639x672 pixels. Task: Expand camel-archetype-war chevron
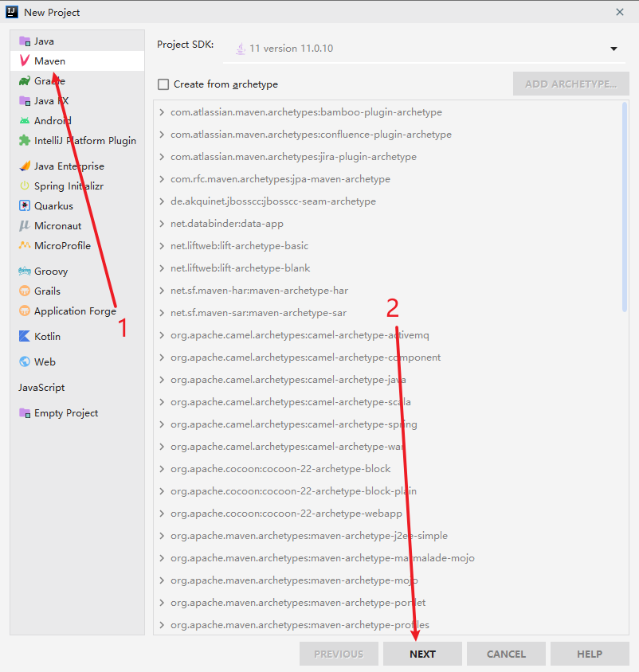(x=162, y=447)
